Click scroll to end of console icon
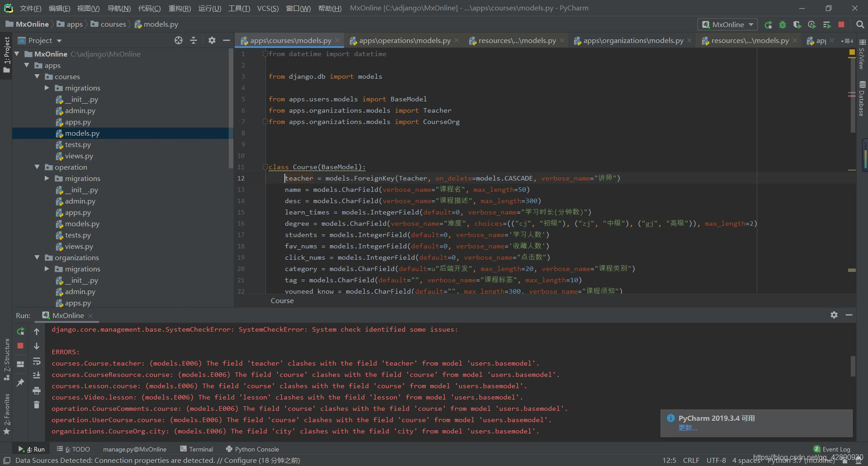Image resolution: width=868 pixels, height=466 pixels. pos(37,376)
